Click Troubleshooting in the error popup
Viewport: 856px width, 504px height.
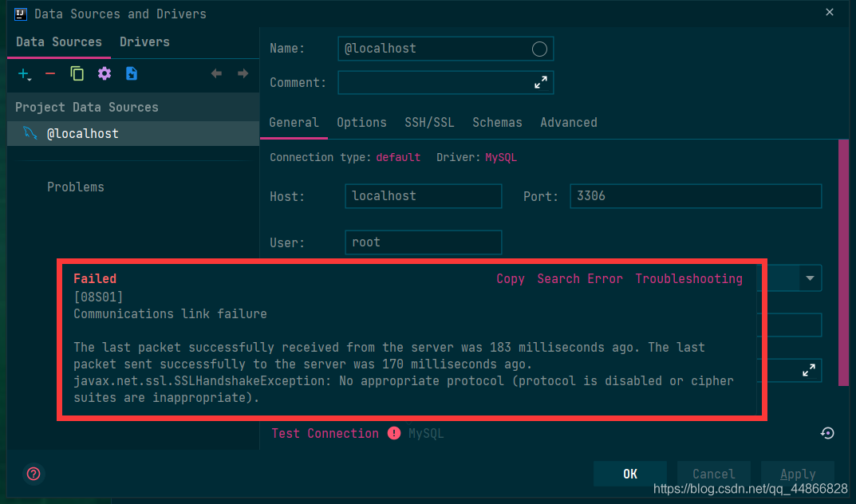(688, 278)
